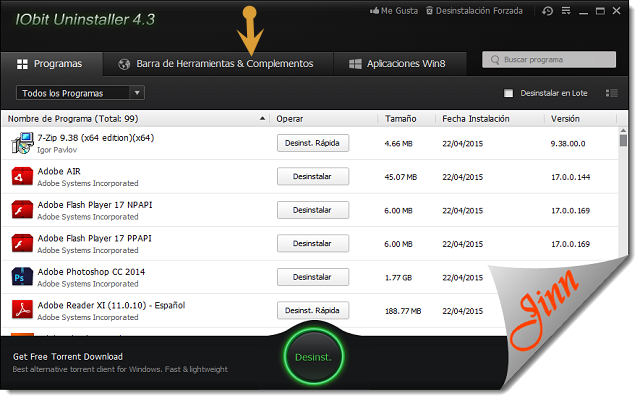Click the program list vertical scrollbar thumb
This screenshot has height=400, width=640.
623,140
